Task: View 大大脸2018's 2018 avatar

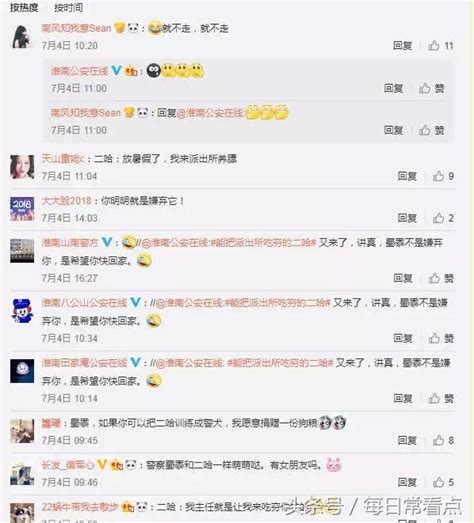Action: 22,209
